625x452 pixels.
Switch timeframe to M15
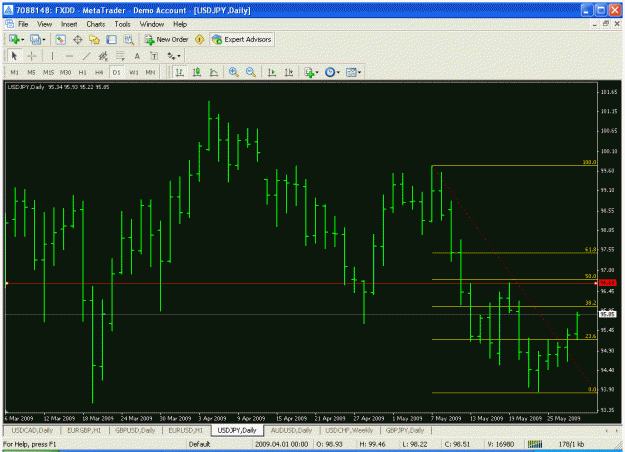click(48, 72)
